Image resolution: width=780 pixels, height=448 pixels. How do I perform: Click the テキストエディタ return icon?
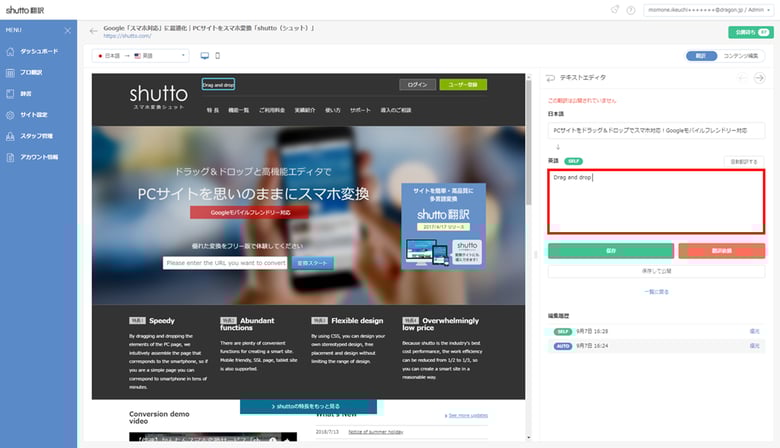tap(550, 78)
